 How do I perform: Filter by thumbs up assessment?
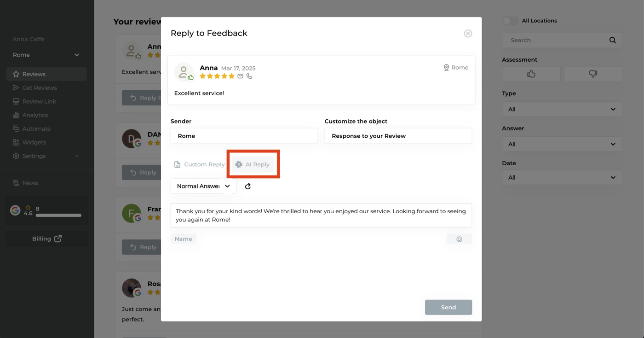(531, 74)
